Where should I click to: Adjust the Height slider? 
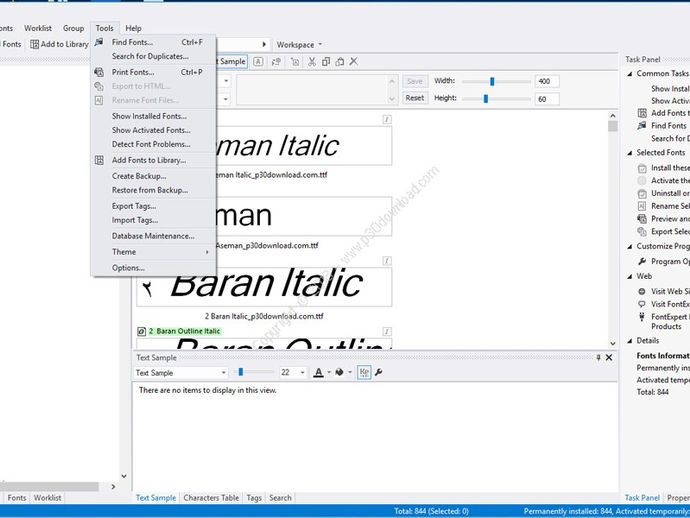tap(486, 99)
